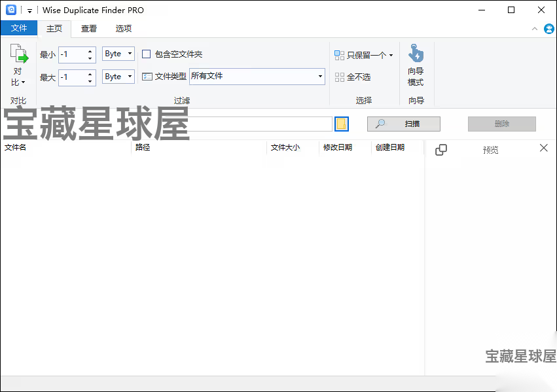Open the 文件 menu tab
557x392 pixels.
click(19, 28)
